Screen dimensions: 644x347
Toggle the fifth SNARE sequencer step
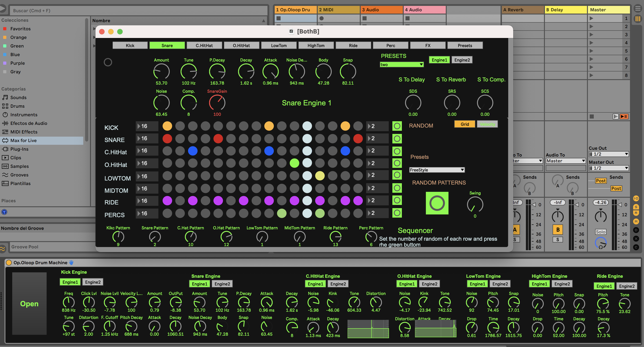(x=218, y=138)
